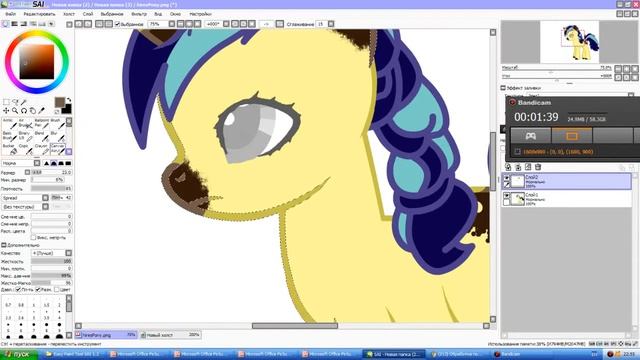Collapse the Эффект заливки section
Screen dimensions: 640x360
(503, 88)
